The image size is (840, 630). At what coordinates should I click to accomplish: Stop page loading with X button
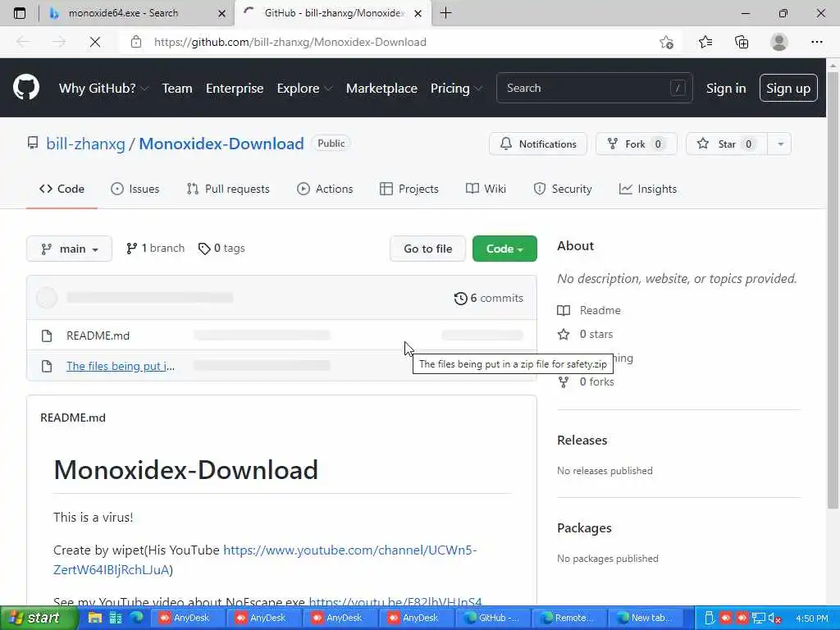(95, 42)
